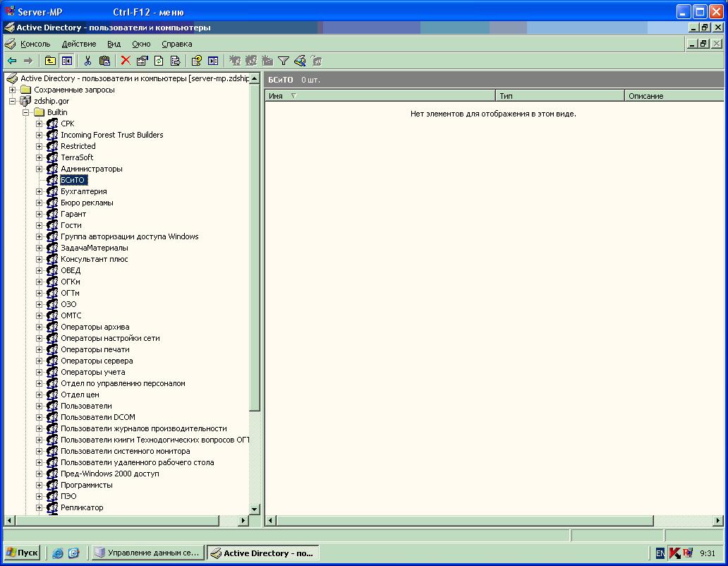Select Incoming Forest Trust Builders group
The height and width of the screenshot is (566, 728).
click(x=112, y=135)
